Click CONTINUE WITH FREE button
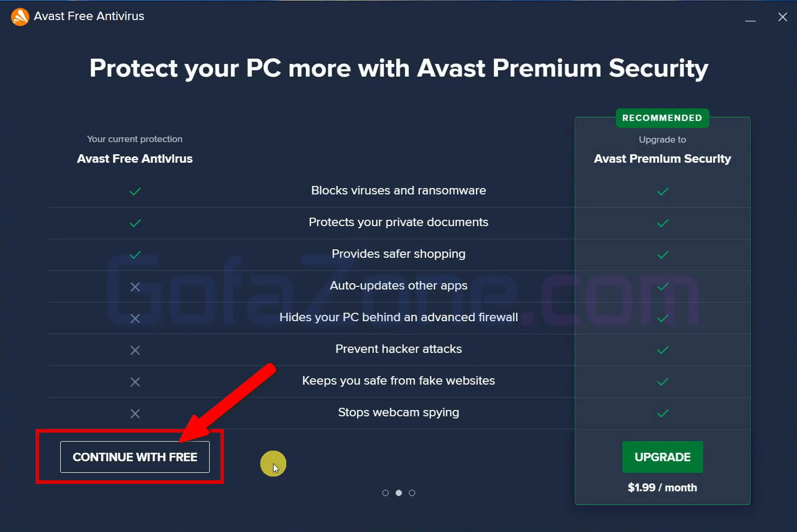The height and width of the screenshot is (532, 797). coord(135,457)
